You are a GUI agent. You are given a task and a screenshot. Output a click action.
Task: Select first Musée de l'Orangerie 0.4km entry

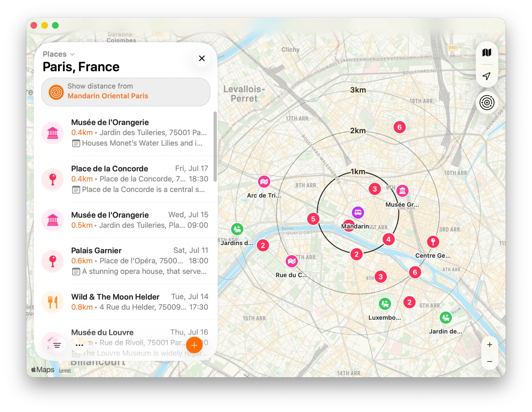(x=126, y=133)
